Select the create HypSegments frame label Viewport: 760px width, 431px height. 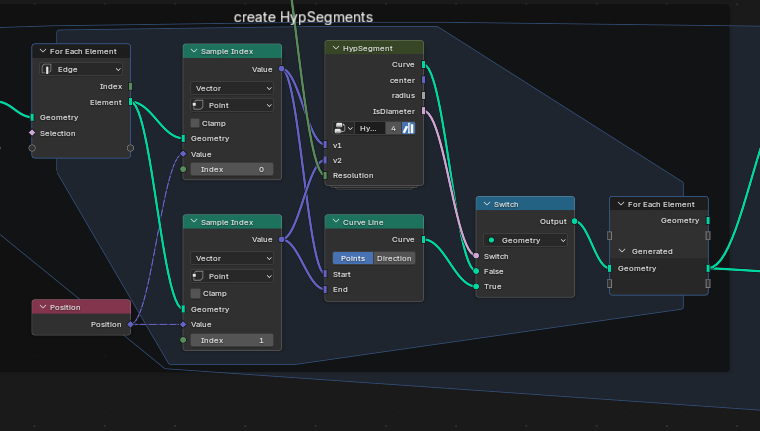click(x=303, y=17)
